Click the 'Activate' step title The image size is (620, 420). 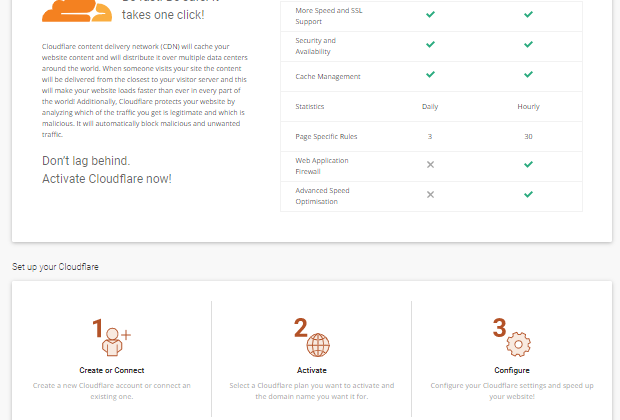click(312, 371)
